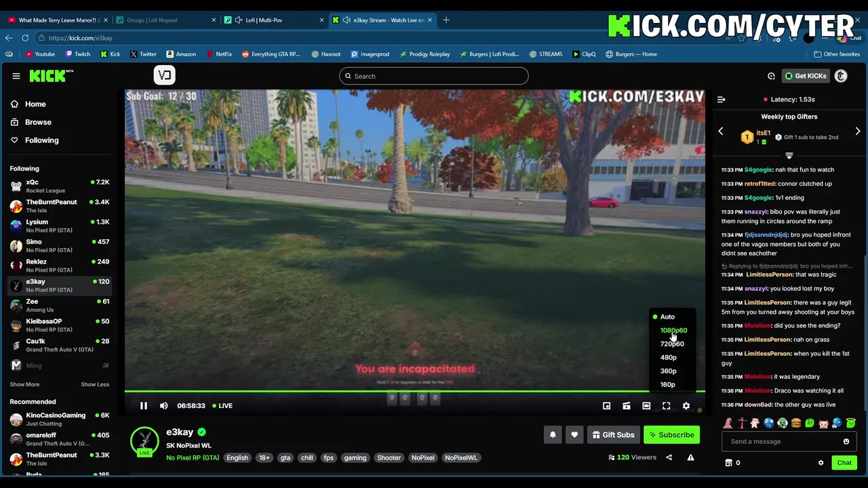Open KinoCasinoGaming recommended channel
This screenshot has height=488, width=868.
[x=60, y=419]
